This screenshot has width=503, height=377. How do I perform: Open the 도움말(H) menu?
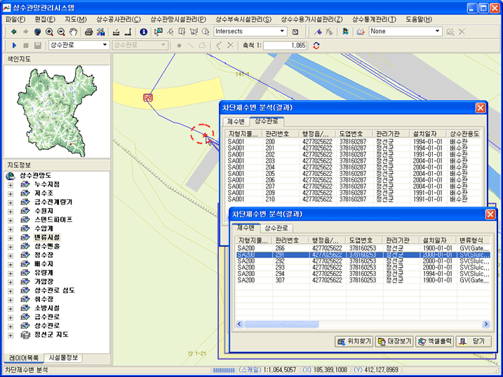pos(419,19)
